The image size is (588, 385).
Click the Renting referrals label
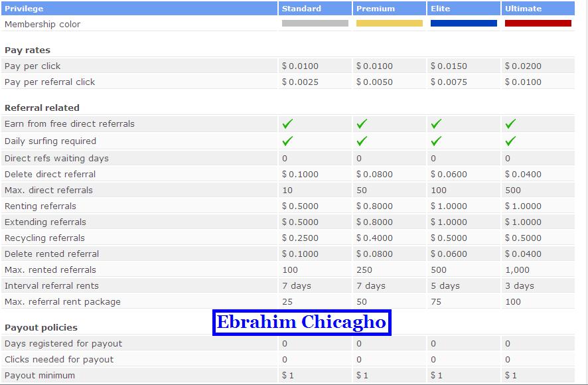coord(40,206)
